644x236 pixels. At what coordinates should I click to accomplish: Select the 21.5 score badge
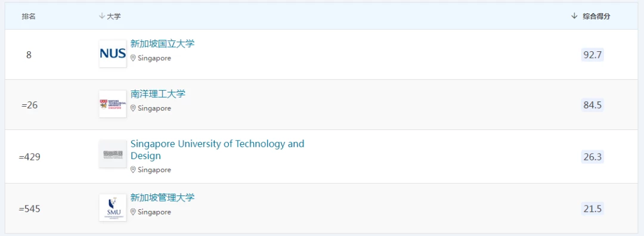pos(592,209)
